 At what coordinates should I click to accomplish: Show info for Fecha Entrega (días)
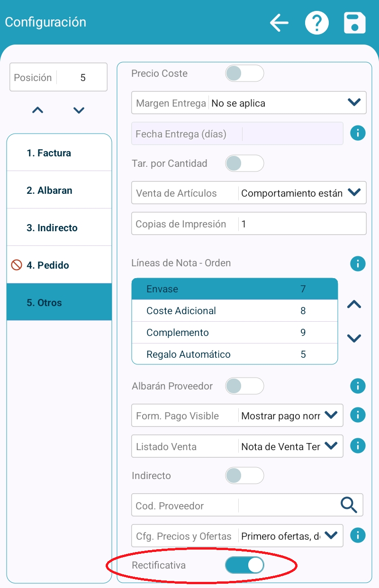(x=358, y=134)
